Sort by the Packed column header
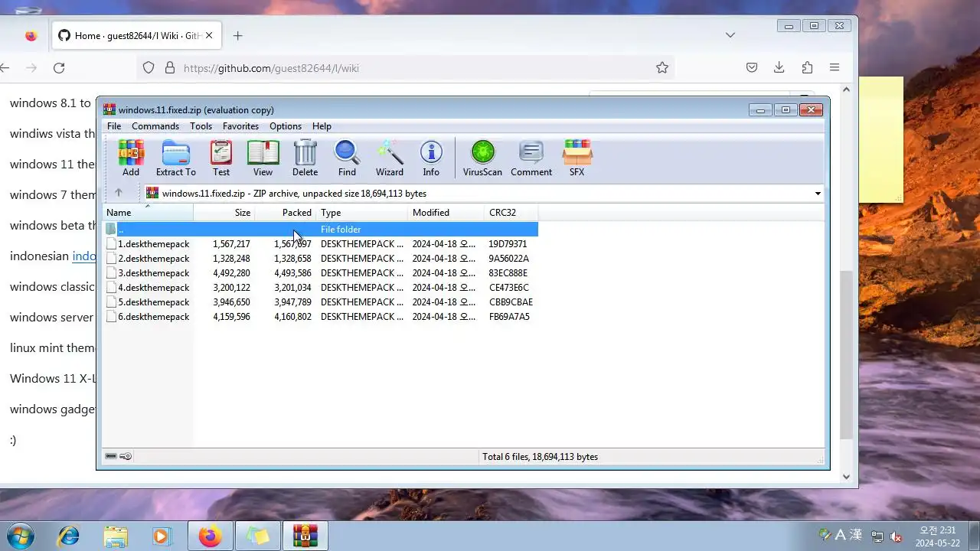Viewport: 980px width, 551px height. pos(286,213)
